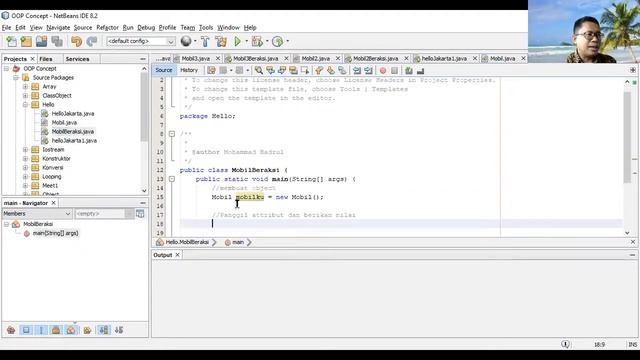Open the Tools menu

coord(206,27)
